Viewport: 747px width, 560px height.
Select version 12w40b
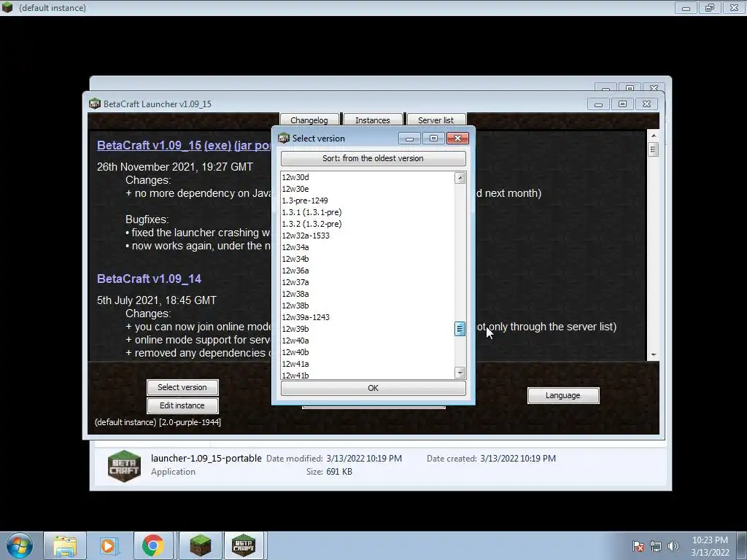[x=368, y=352]
